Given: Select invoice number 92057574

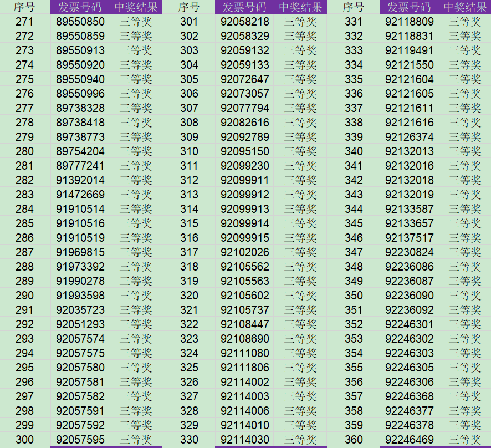Looking at the screenshot, I should [x=80, y=339].
